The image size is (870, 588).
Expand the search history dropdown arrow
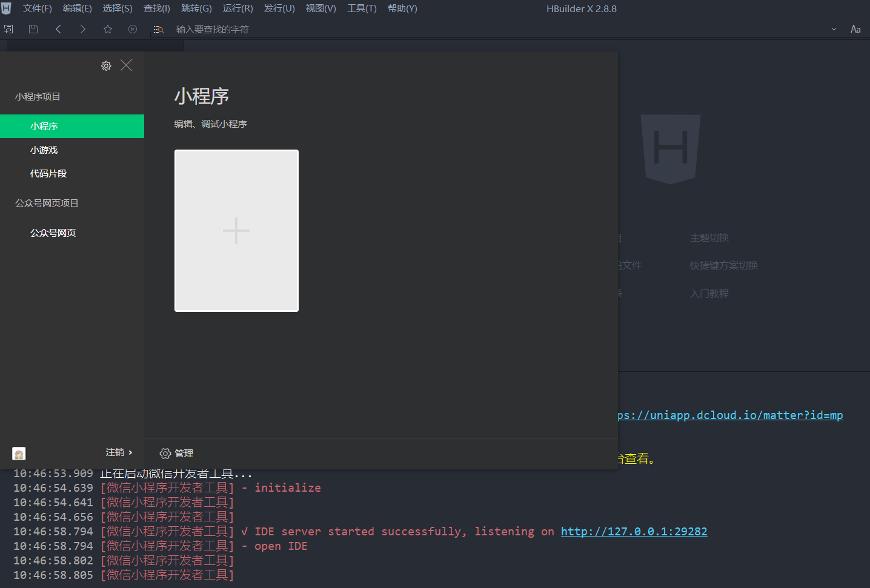pos(834,29)
